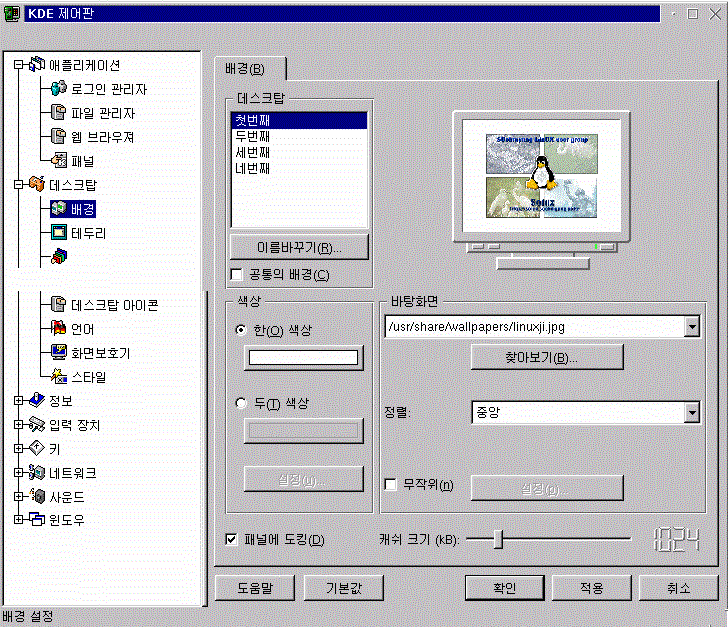
Task: Click the 정보 information icon
Action: [x=37, y=400]
